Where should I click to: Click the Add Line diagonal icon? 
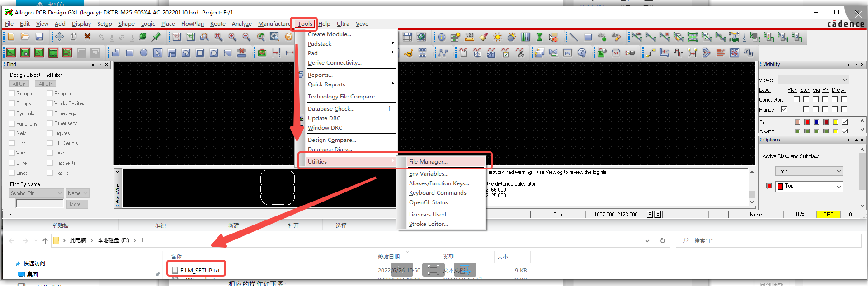[574, 37]
